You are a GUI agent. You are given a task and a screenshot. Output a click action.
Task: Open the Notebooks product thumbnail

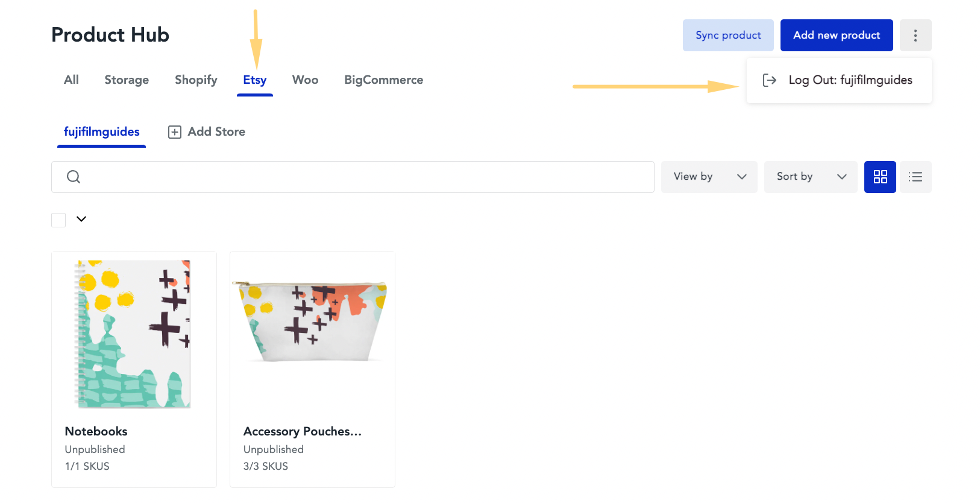[134, 334]
